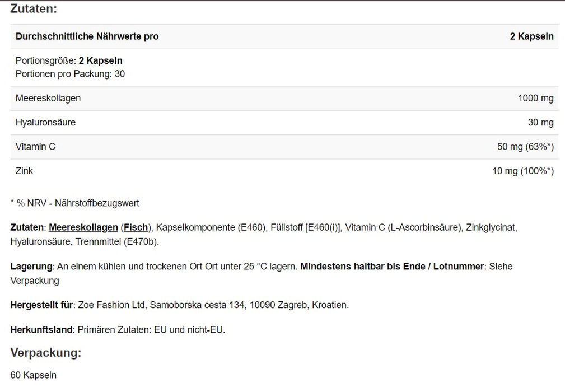Click the Hergestellt für label

(42, 305)
